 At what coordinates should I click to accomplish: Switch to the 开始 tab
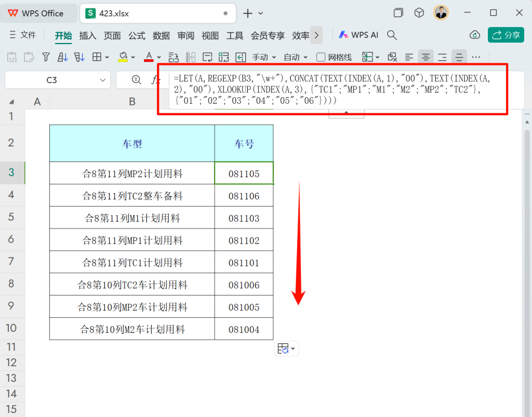(63, 35)
